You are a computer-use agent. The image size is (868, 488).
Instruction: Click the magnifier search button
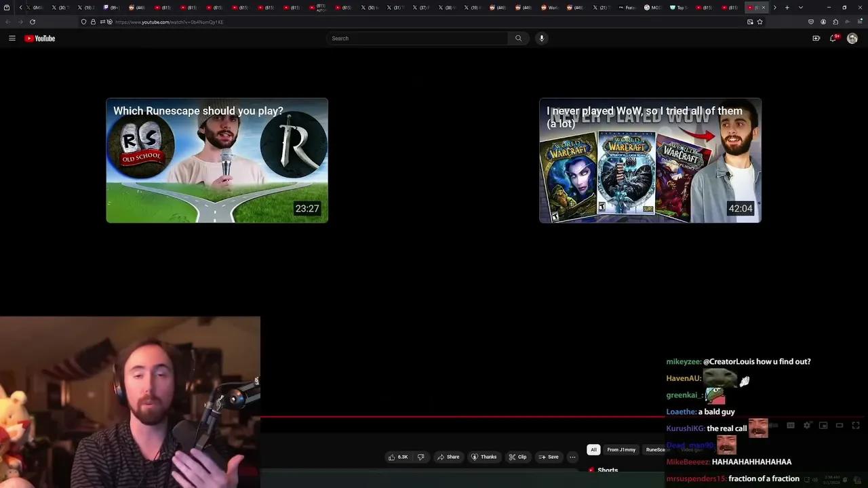(519, 39)
